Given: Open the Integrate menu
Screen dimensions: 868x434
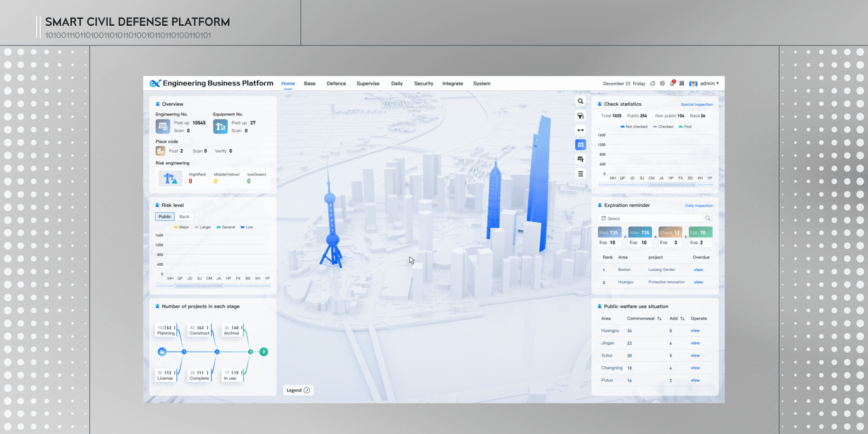Looking at the screenshot, I should tap(452, 83).
